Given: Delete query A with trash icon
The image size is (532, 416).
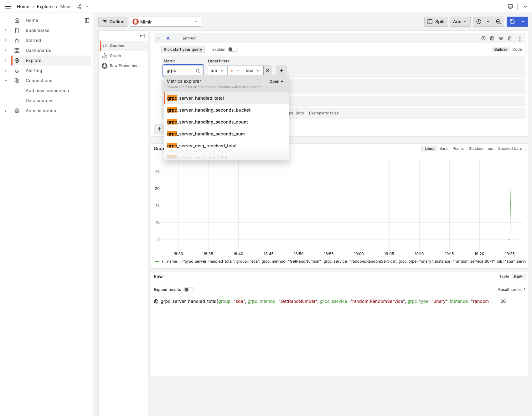Looking at the screenshot, I should pos(510,38).
